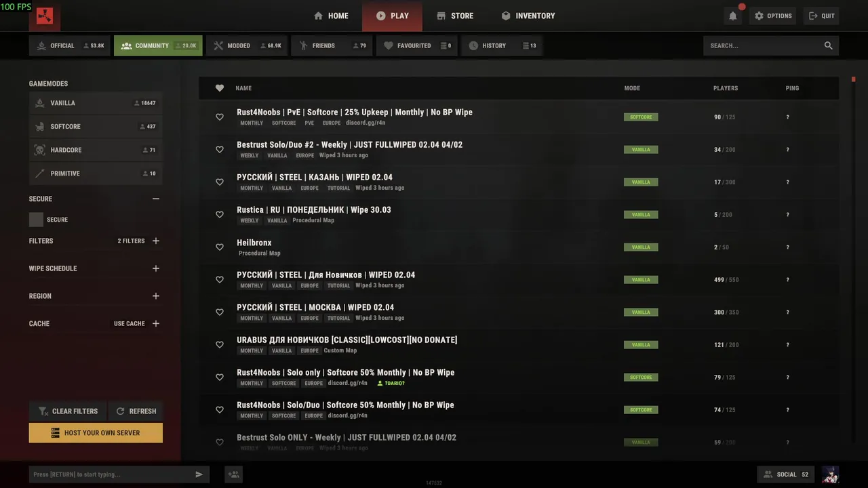The width and height of the screenshot is (868, 488).
Task: Select 'Rustica | RU | ПОНЕДЕЛЬНИК' server row
Action: coord(519,215)
